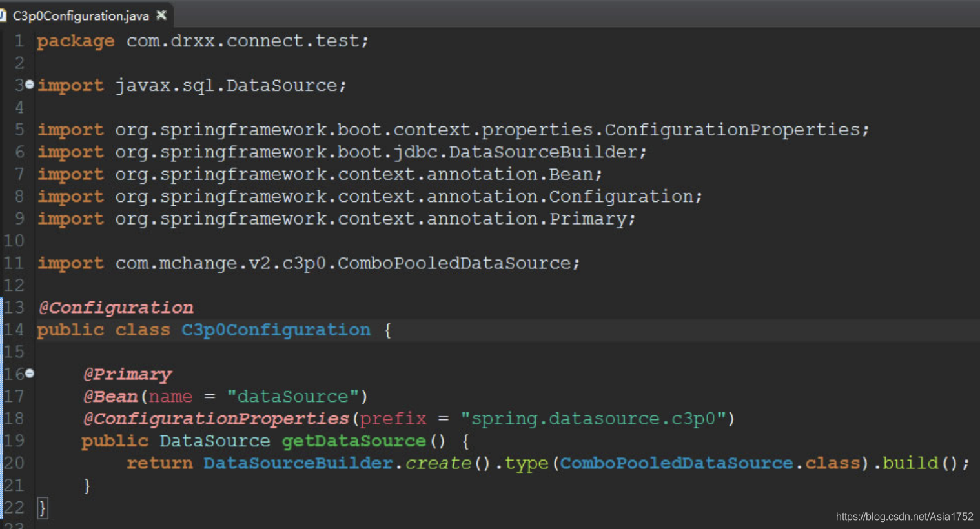
Task: Click the "spring.datasource.c3p0" string
Action: [x=593, y=419]
